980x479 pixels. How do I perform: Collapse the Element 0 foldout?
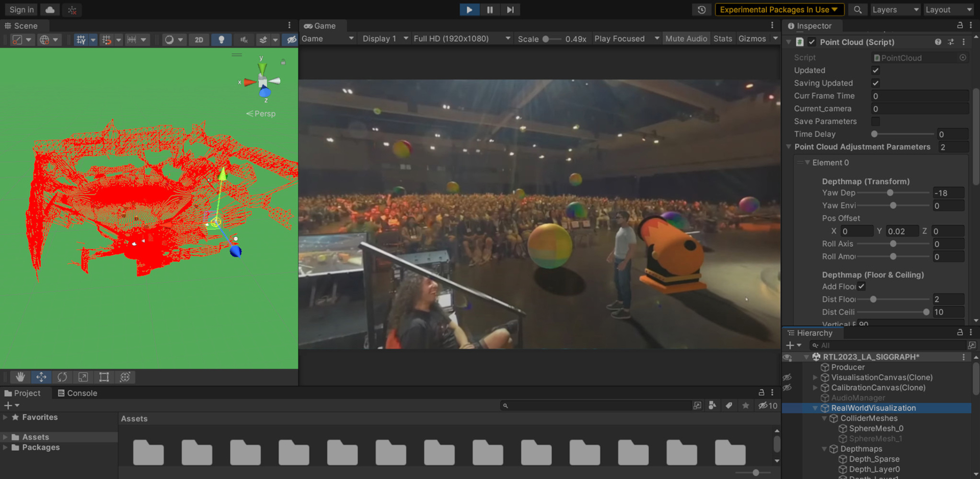click(807, 163)
